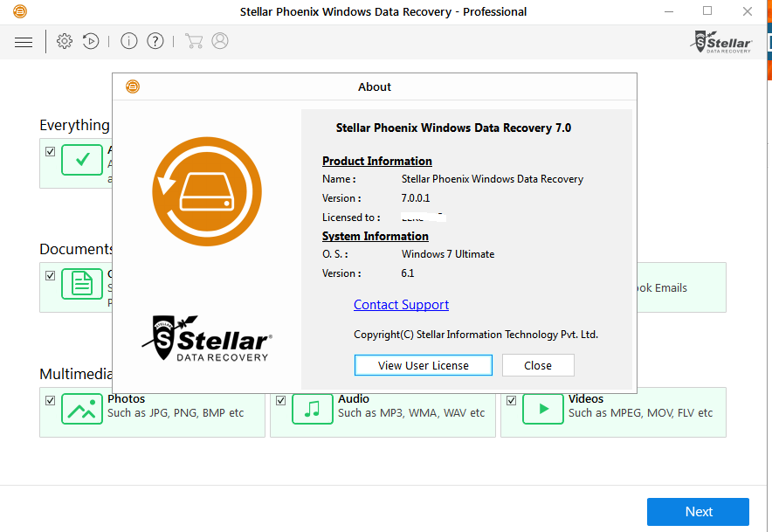This screenshot has height=532, width=772.
Task: Uncheck the Photos checkbox
Action: [51, 400]
